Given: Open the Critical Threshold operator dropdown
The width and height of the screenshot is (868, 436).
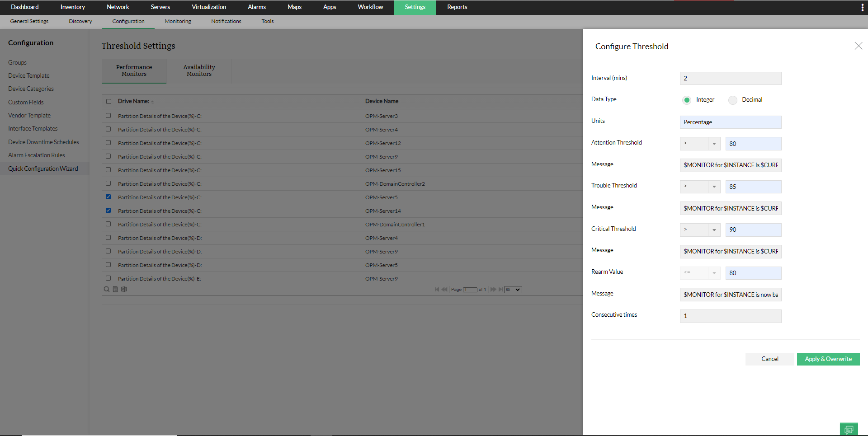Looking at the screenshot, I should coord(714,230).
